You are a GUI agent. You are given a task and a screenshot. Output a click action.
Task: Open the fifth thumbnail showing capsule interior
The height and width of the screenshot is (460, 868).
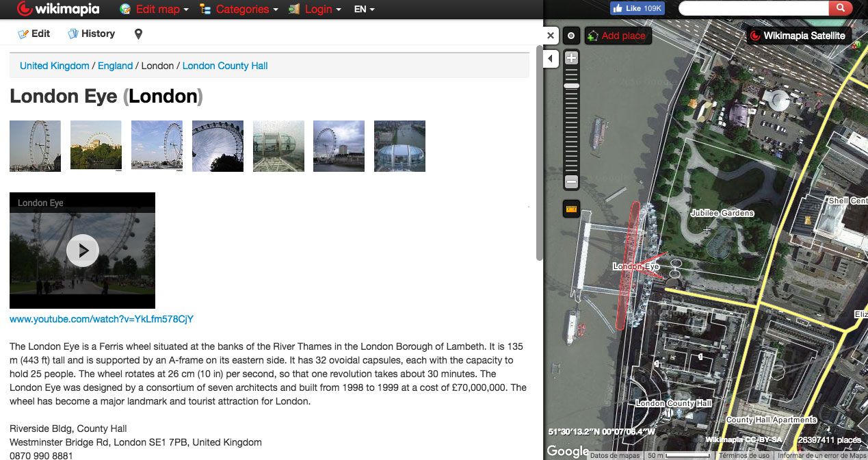pyautogui.click(x=278, y=146)
